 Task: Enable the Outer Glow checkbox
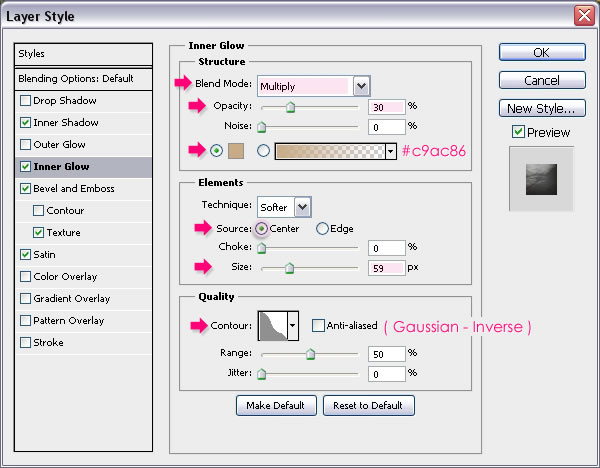pyautogui.click(x=25, y=145)
